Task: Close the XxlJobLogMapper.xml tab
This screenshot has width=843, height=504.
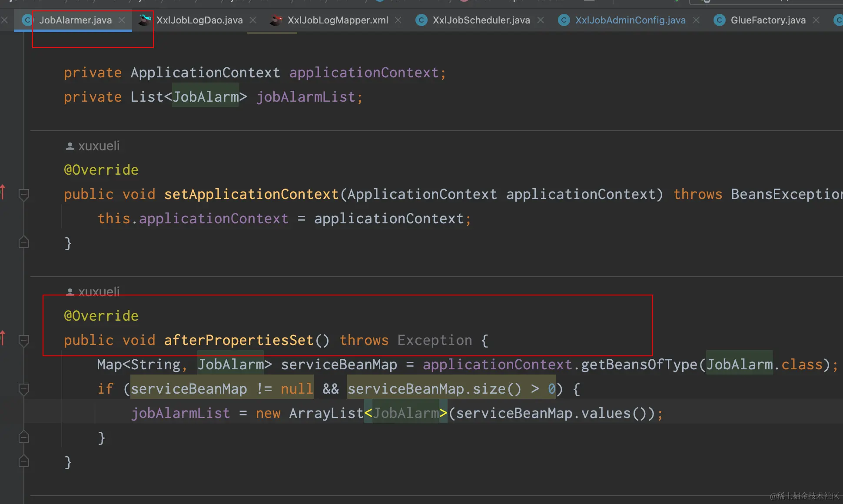Action: coord(398,20)
